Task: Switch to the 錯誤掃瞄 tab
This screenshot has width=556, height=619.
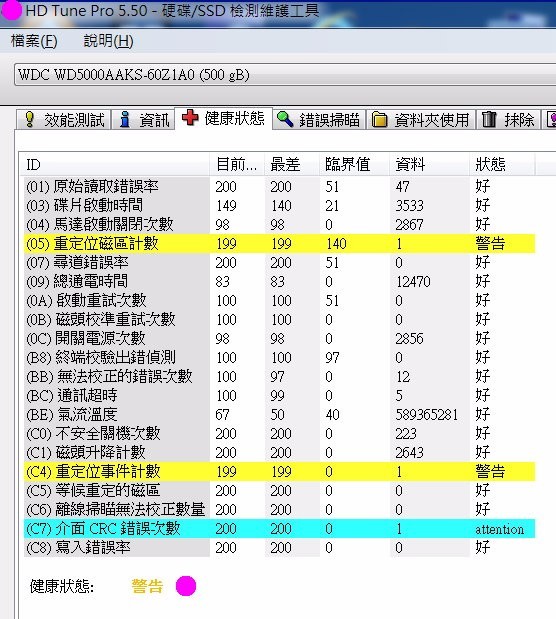Action: click(319, 120)
